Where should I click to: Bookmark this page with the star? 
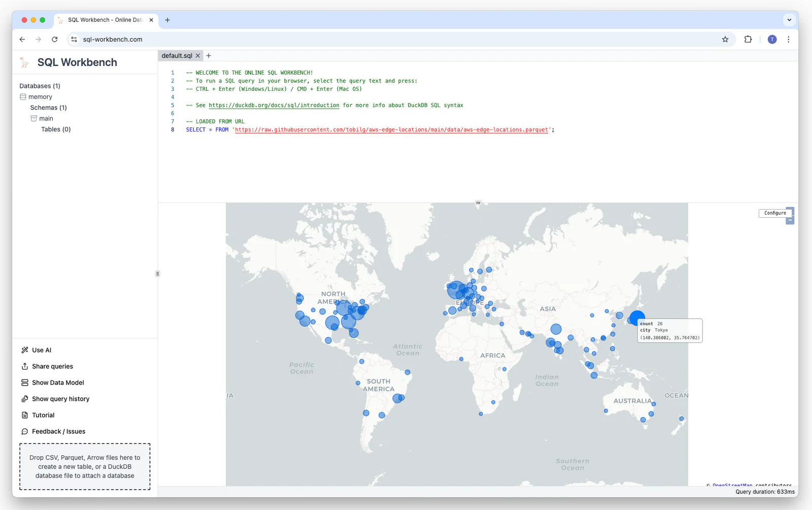pyautogui.click(x=725, y=40)
